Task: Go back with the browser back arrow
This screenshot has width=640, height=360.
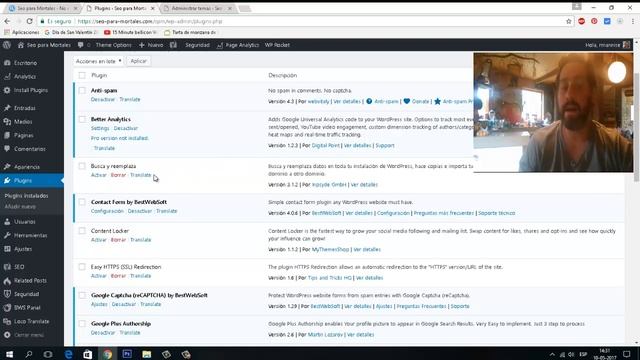Action: [7, 21]
